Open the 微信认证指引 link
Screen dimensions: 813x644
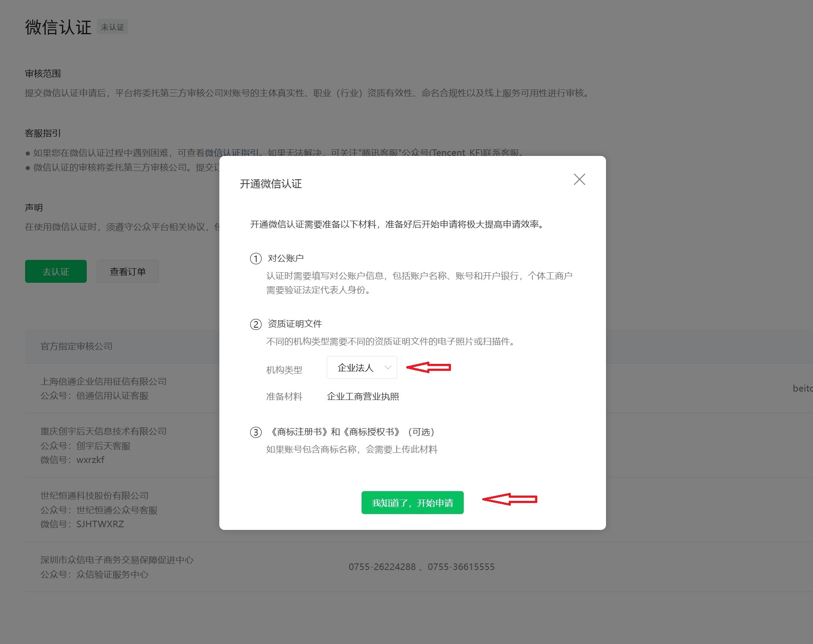pos(232,152)
